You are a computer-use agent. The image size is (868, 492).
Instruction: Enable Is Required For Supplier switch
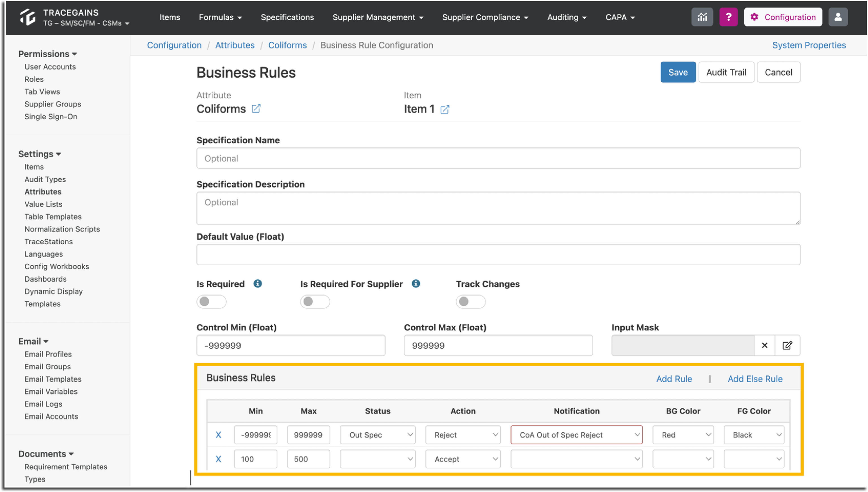pyautogui.click(x=315, y=301)
